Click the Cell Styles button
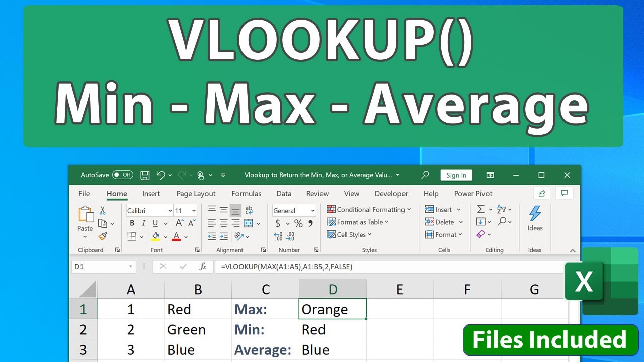 pyautogui.click(x=349, y=234)
